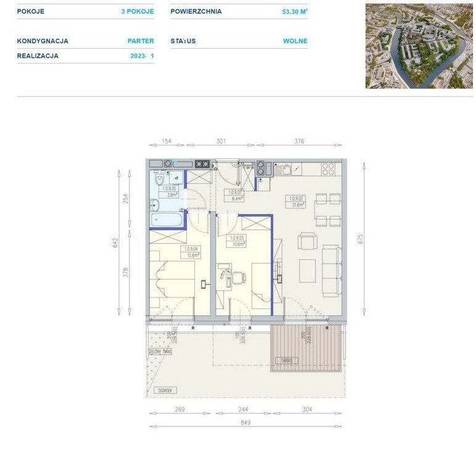Image resolution: width=476 pixels, height=456 pixels.
Task: Click the four-burner hob symbol in kitchen
Action: (329, 169)
